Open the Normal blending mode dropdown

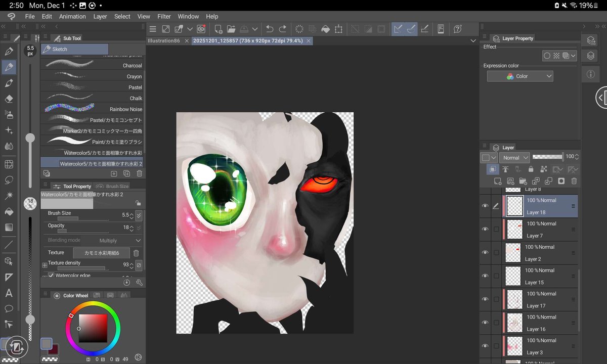514,157
